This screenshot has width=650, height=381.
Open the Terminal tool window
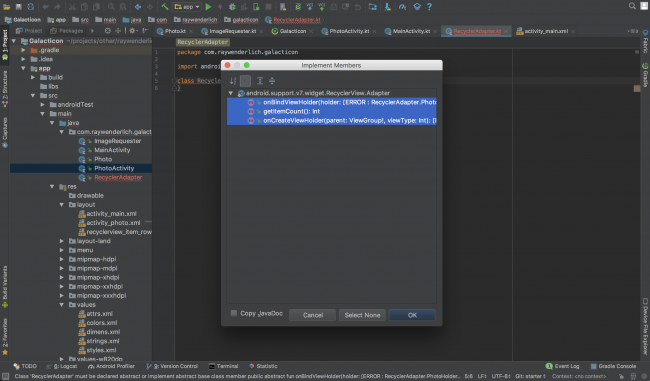223,366
